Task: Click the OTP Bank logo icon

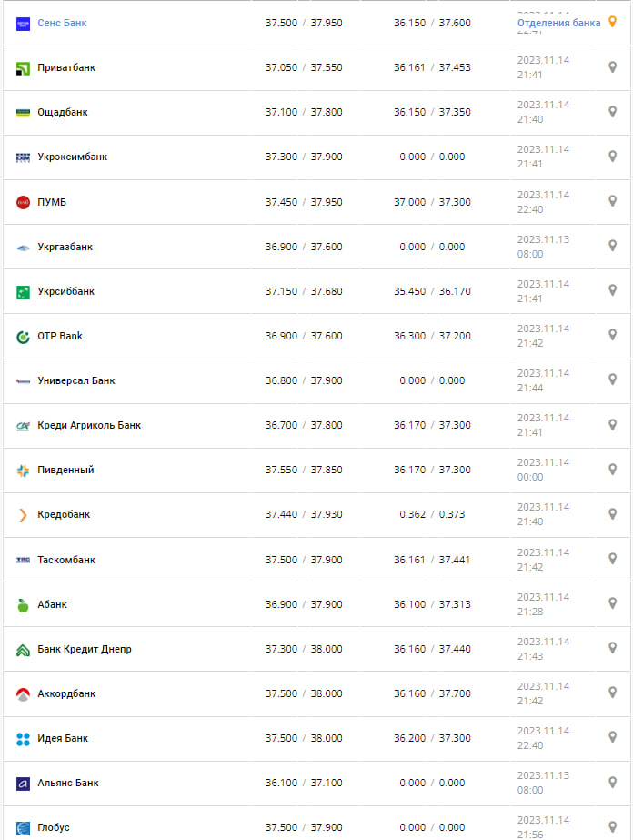Action: (24, 337)
